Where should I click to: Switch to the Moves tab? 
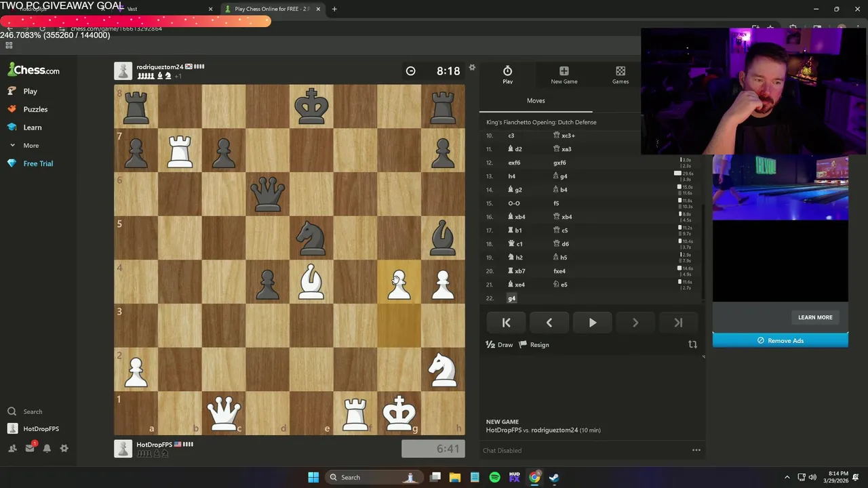536,100
